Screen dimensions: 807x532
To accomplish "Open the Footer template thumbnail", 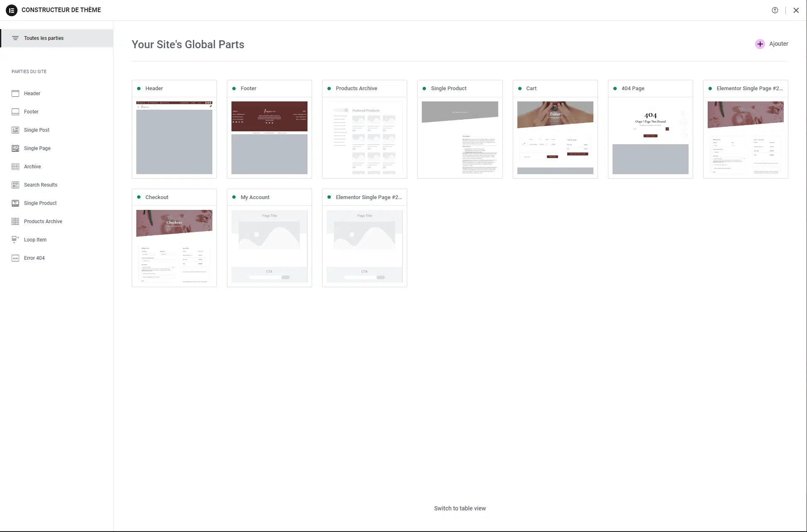I will (269, 138).
